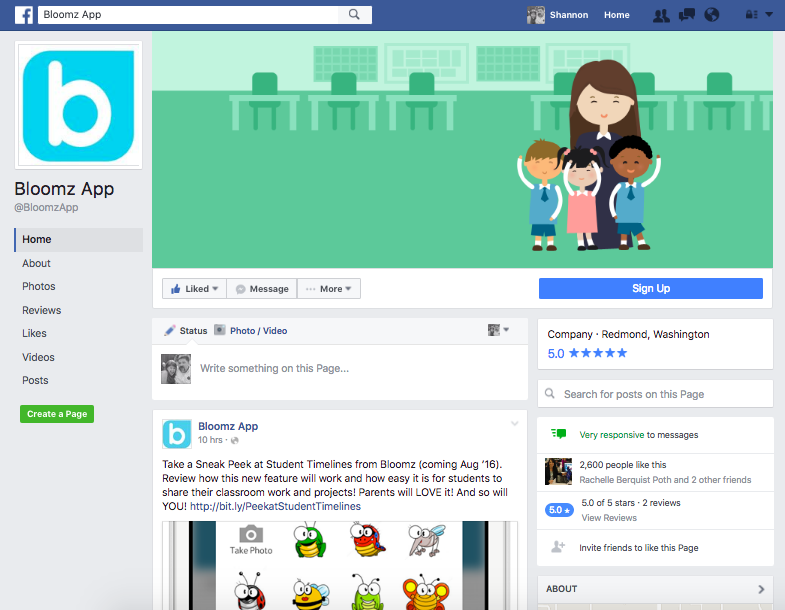Click the Status pencil icon
The width and height of the screenshot is (785, 610).
click(x=170, y=331)
